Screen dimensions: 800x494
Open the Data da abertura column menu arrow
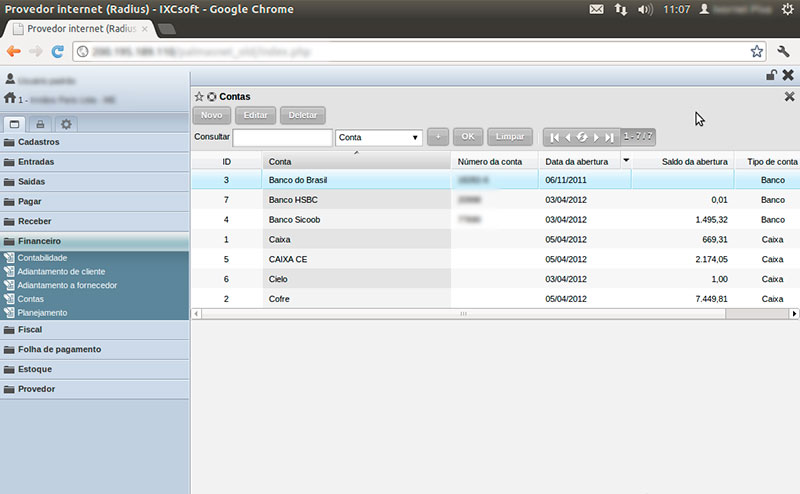[626, 160]
